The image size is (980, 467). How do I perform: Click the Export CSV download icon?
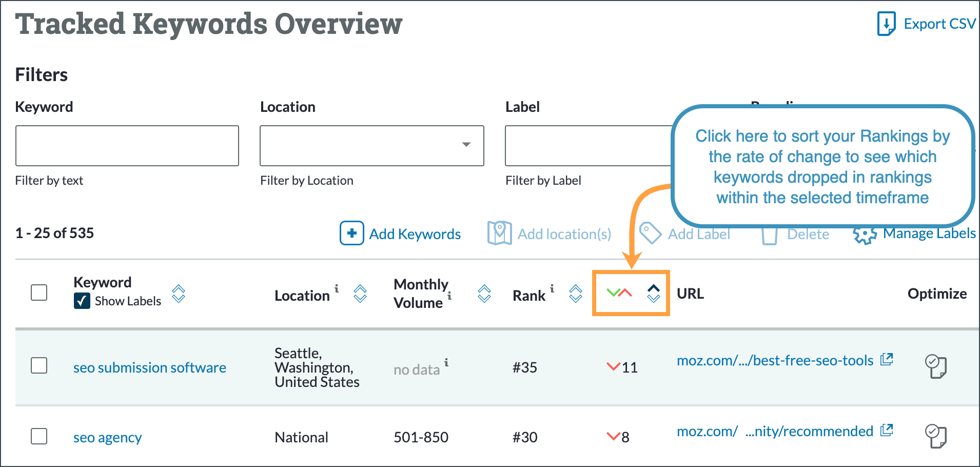(x=886, y=23)
